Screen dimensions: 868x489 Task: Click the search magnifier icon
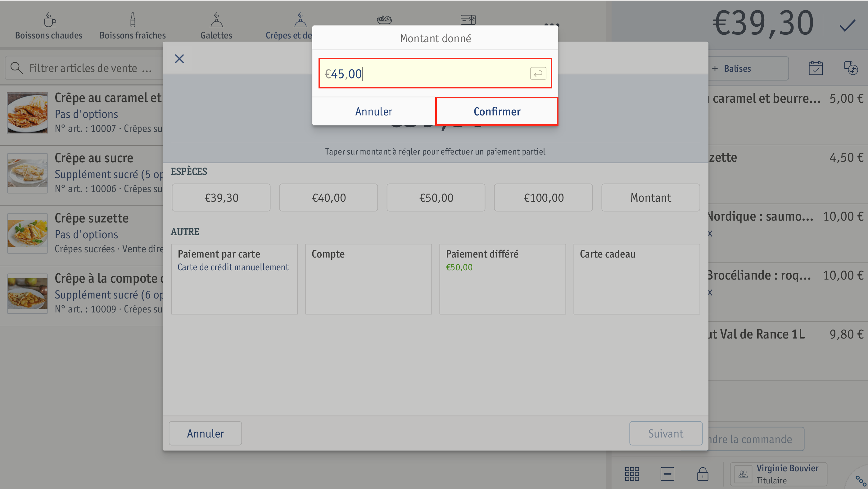(x=16, y=68)
